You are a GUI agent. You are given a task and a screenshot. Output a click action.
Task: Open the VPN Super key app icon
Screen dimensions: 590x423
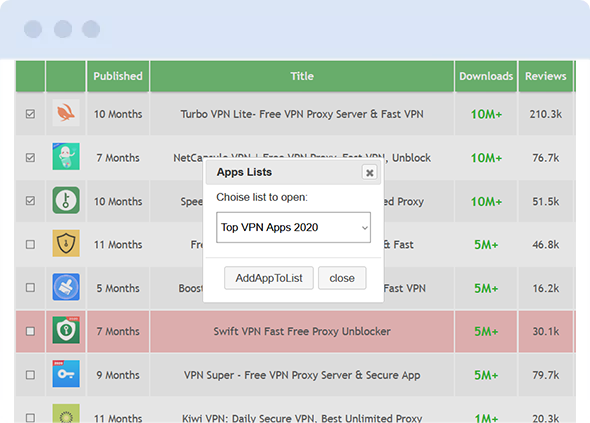66,374
